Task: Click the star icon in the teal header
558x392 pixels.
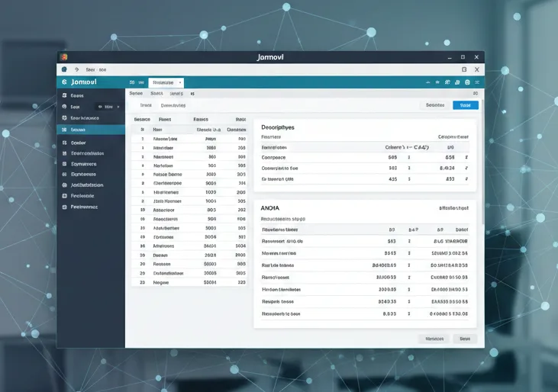Action: click(437, 82)
